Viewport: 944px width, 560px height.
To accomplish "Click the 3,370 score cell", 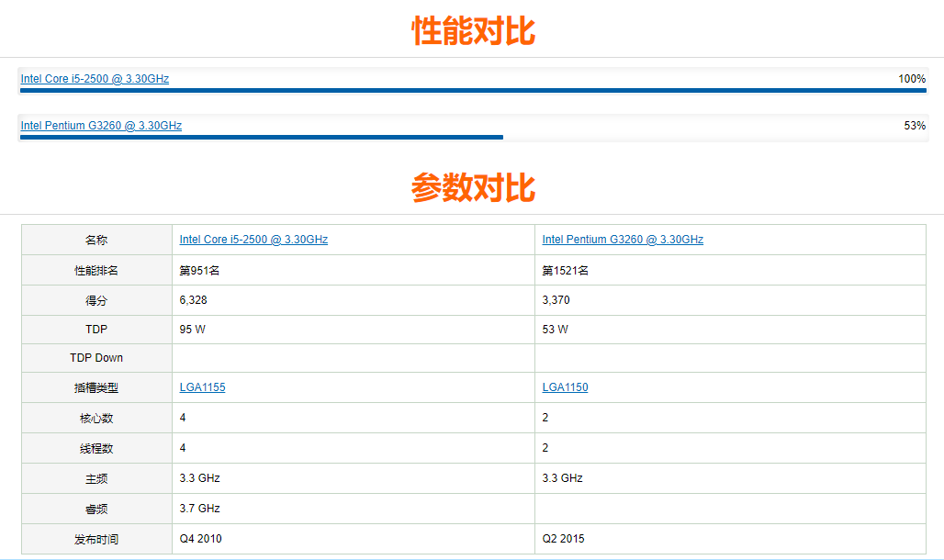I will point(556,300).
